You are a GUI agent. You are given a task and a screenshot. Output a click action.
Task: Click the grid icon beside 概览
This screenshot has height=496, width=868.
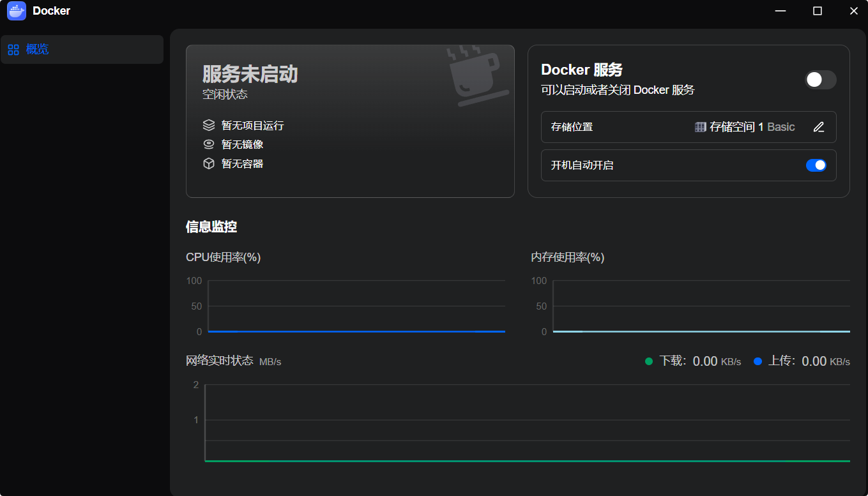click(x=13, y=49)
